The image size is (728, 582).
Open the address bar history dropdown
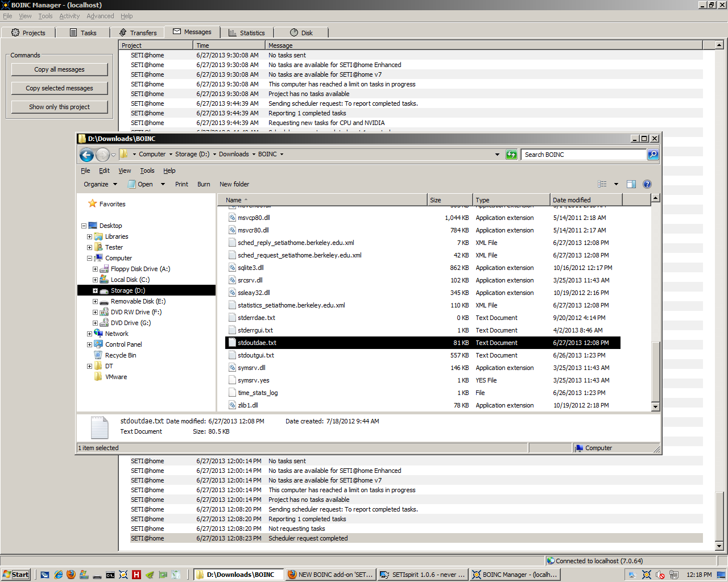click(x=497, y=155)
